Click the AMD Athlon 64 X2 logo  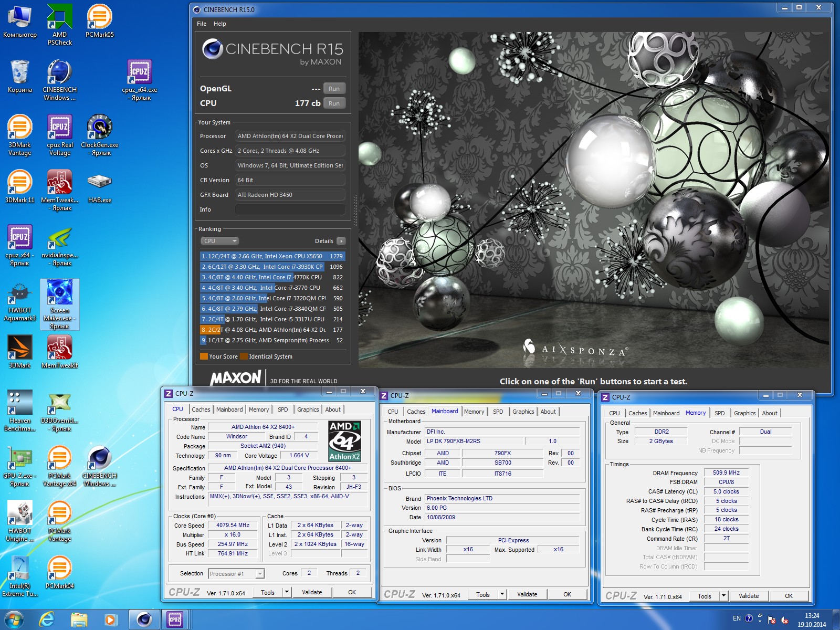pos(344,441)
